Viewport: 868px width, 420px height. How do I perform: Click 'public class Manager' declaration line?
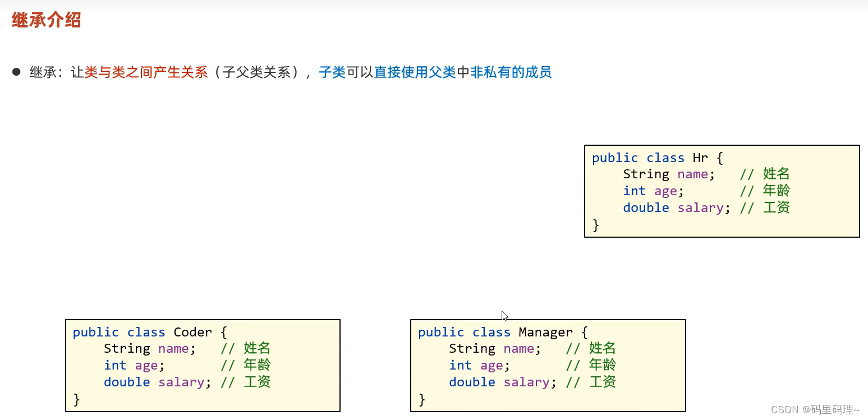(x=502, y=332)
